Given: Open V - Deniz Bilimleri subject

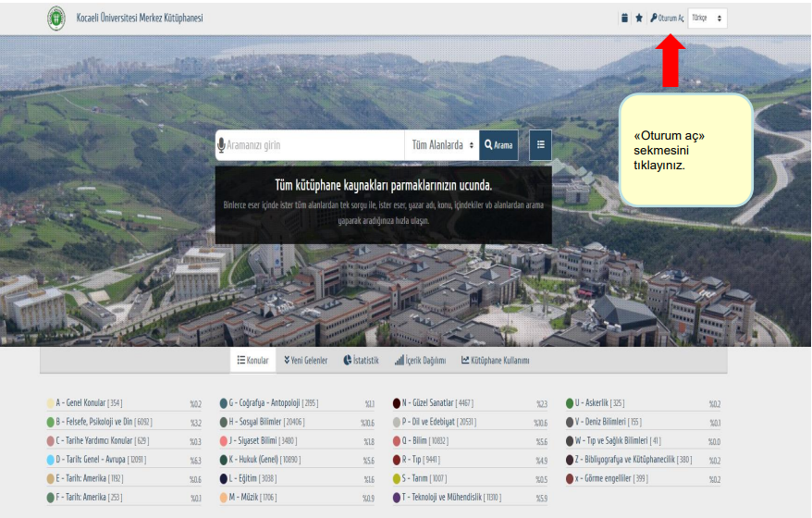Looking at the screenshot, I should coord(609,422).
